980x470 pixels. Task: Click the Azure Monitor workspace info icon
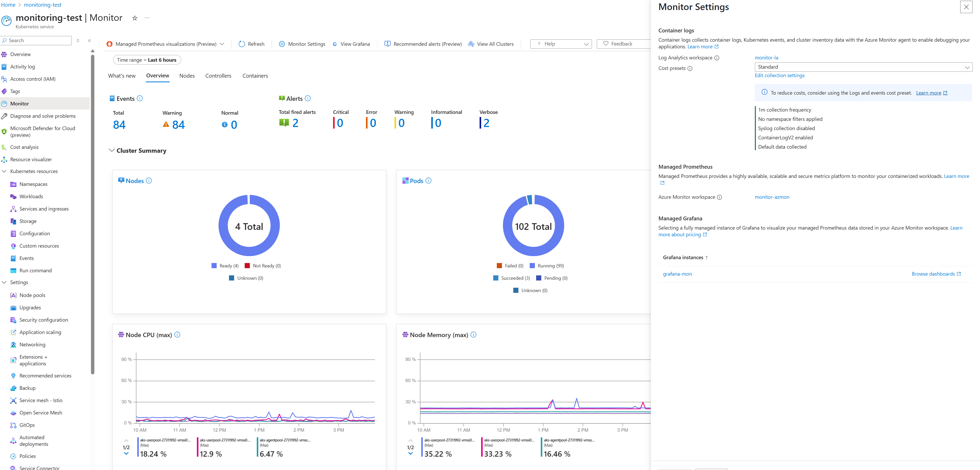pos(719,197)
